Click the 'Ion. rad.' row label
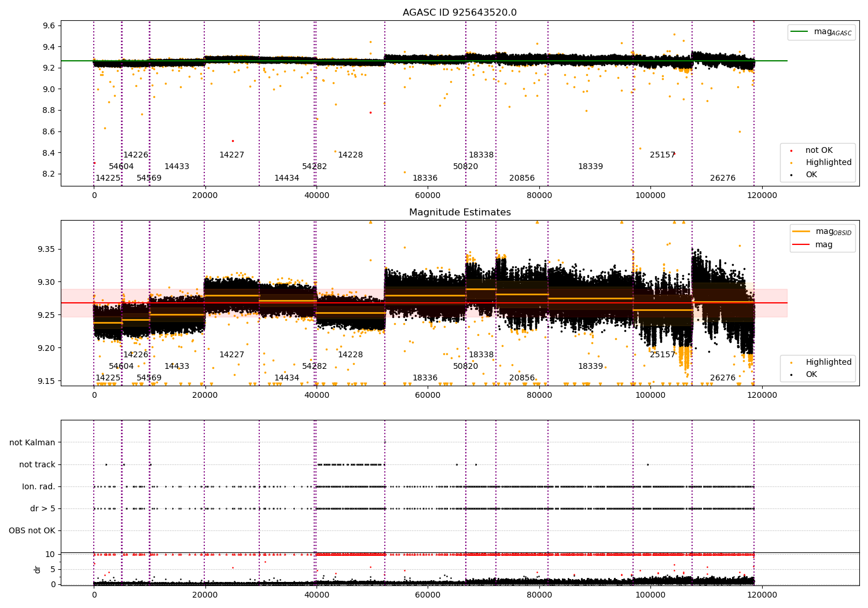The width and height of the screenshot is (868, 608). point(39,487)
